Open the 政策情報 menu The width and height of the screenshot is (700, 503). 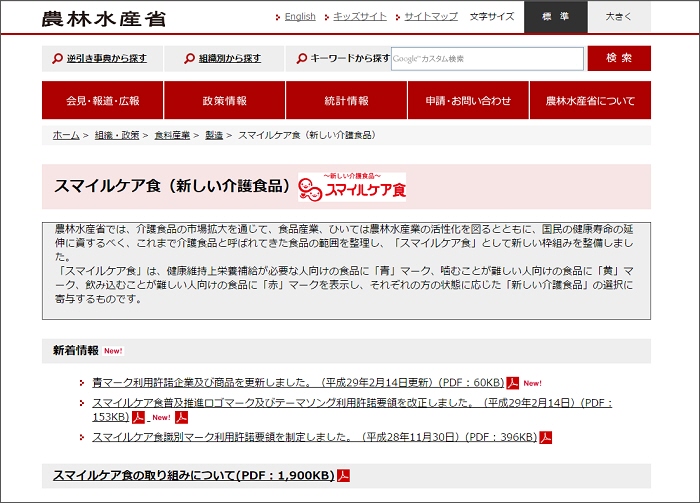coord(225,100)
